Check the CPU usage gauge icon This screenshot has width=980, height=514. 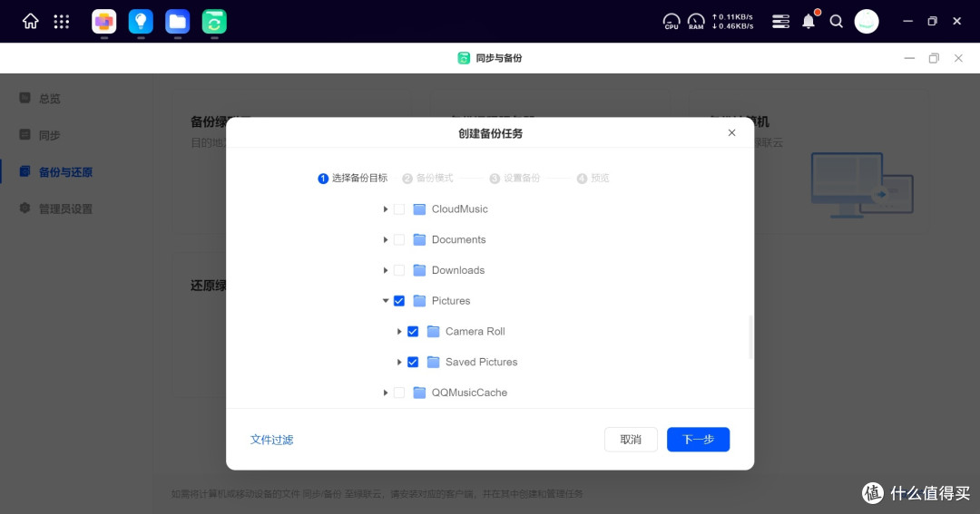671,22
